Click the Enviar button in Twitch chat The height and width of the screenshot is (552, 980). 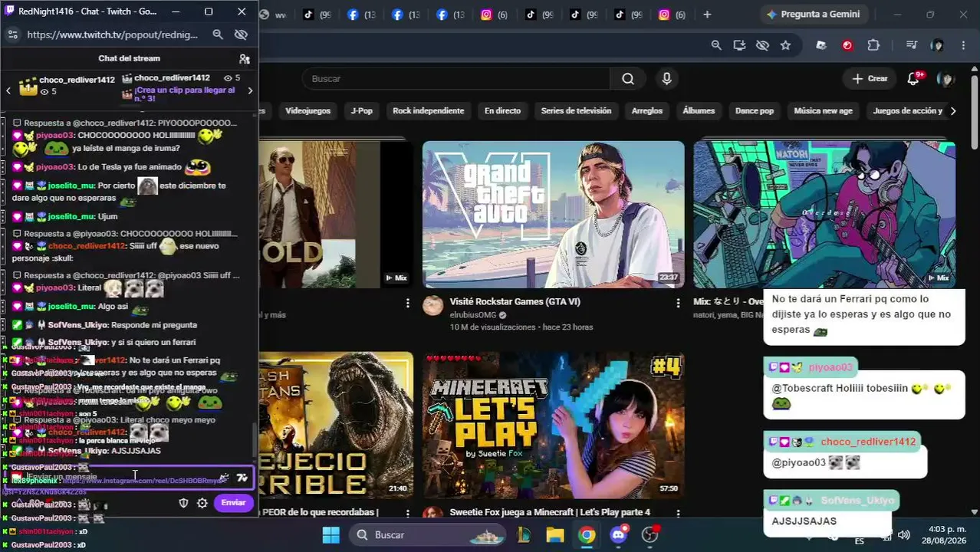[x=233, y=503]
